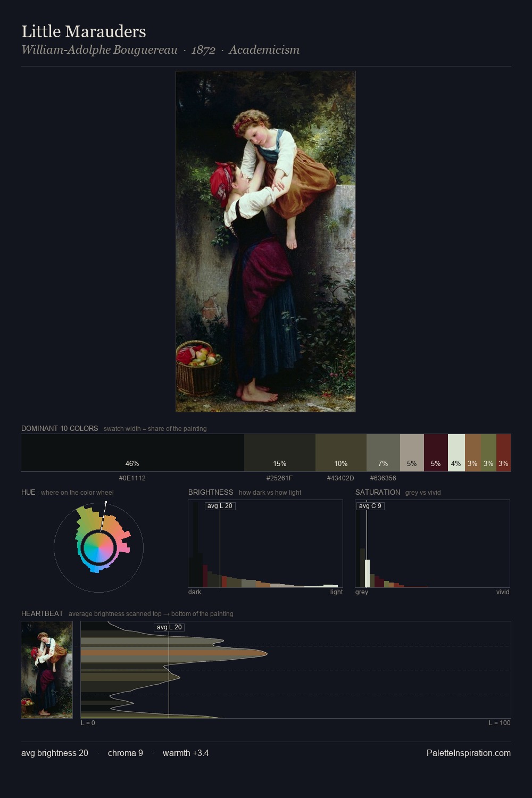
Task: Open the small heartbeat painting thumbnail
Action: pyautogui.click(x=47, y=670)
